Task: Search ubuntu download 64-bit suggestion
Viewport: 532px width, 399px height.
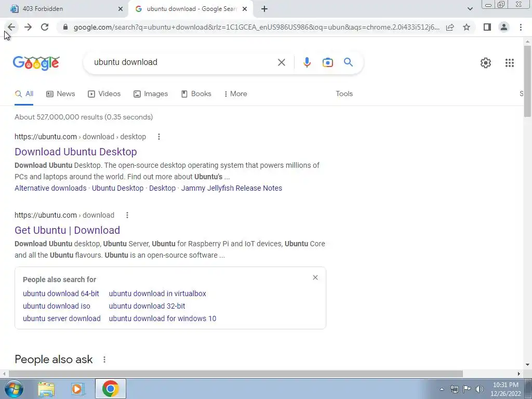Action: point(61,294)
